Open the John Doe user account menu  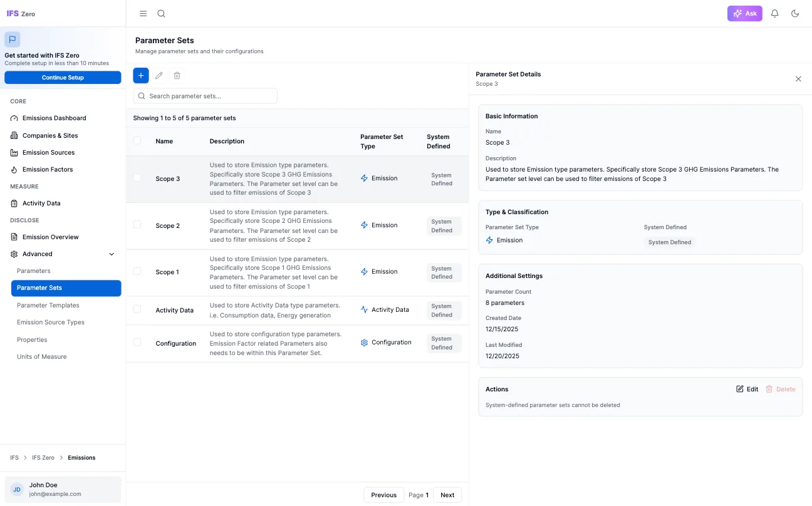point(63,489)
